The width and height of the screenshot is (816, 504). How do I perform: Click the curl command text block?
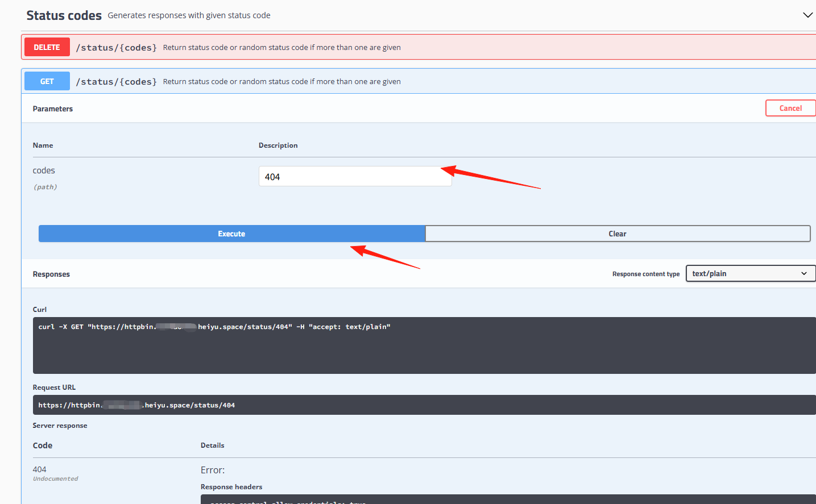tap(424, 345)
